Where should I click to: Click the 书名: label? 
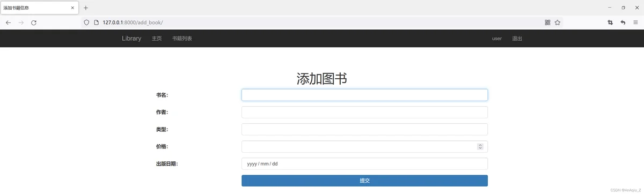click(x=162, y=95)
